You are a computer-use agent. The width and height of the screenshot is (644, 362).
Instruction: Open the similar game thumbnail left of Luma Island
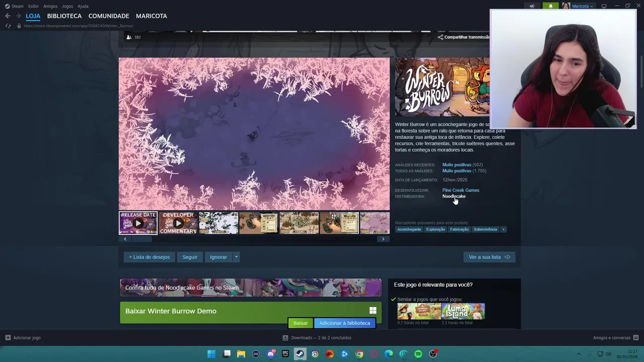[419, 311]
